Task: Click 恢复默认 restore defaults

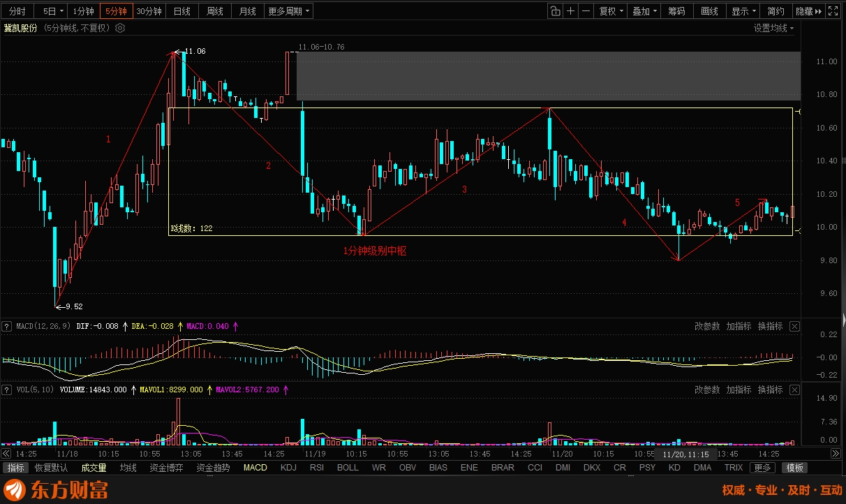Action: tap(52, 468)
